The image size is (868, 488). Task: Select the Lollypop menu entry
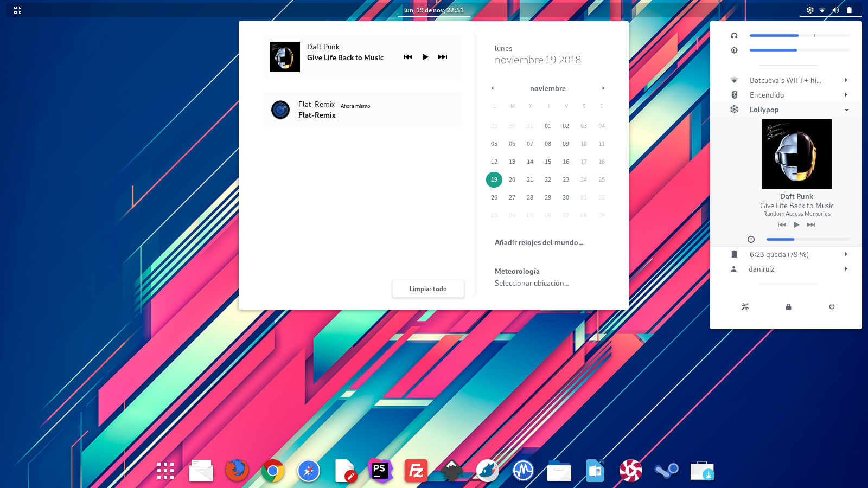coord(786,110)
